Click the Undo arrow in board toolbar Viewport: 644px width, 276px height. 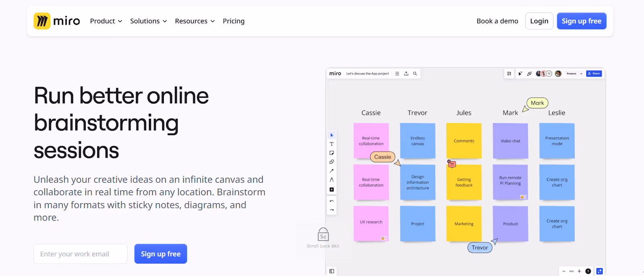click(332, 201)
